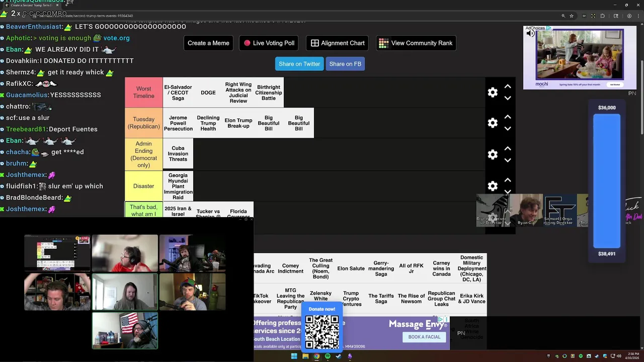
Task: Select Jerome Powell Persecution tile
Action: [x=178, y=123]
